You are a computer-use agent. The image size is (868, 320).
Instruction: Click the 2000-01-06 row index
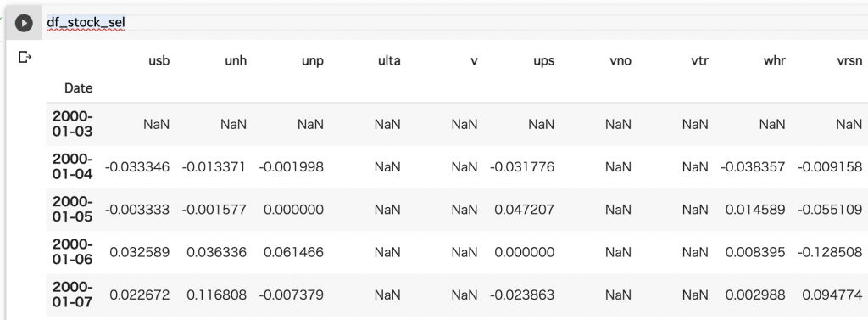tap(73, 252)
